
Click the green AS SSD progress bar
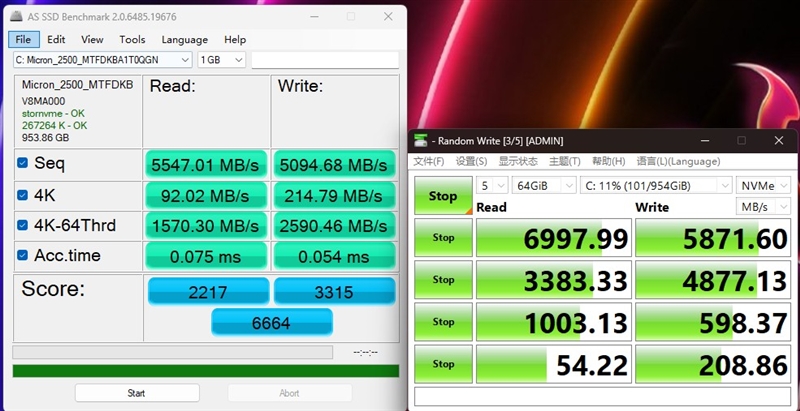pos(206,371)
